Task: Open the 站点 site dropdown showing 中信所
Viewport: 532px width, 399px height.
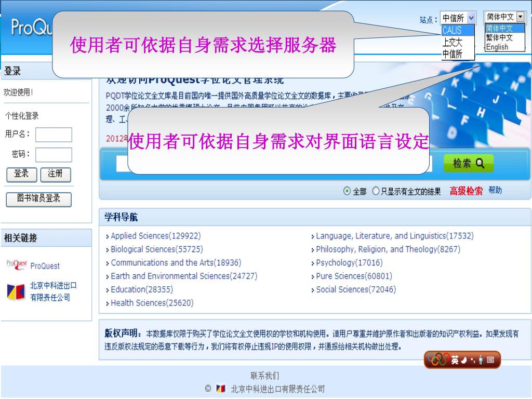Action: coord(458,18)
